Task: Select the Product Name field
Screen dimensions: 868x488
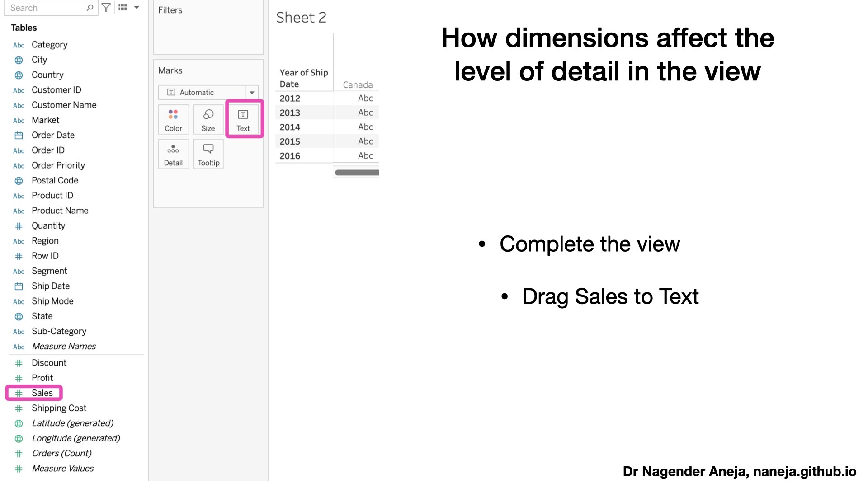Action: click(60, 211)
